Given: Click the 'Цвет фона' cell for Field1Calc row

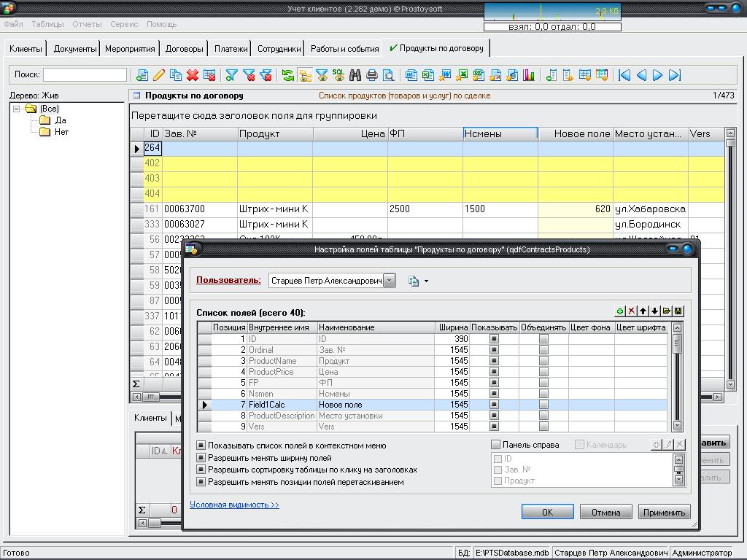Looking at the screenshot, I should (591, 405).
